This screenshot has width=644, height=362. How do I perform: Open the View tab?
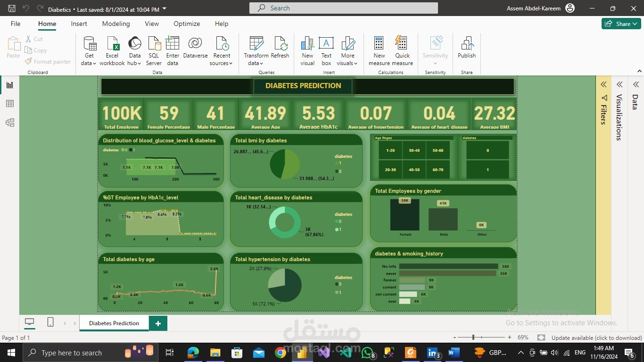pyautogui.click(x=152, y=24)
